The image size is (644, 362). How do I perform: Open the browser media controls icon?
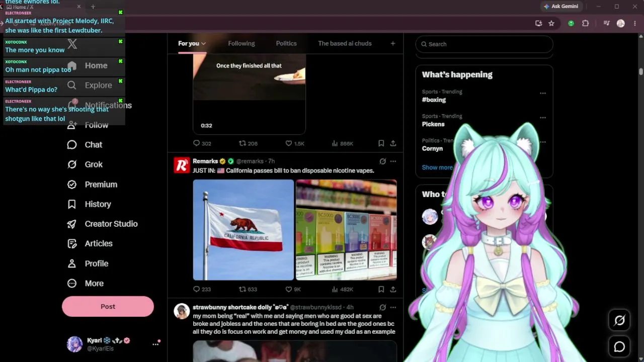point(606,23)
